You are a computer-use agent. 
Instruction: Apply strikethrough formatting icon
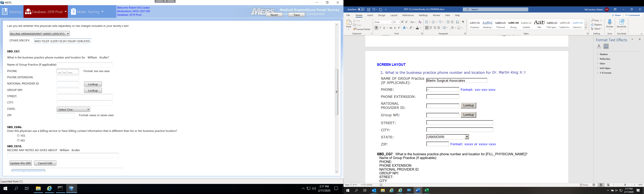[x=391, y=28]
